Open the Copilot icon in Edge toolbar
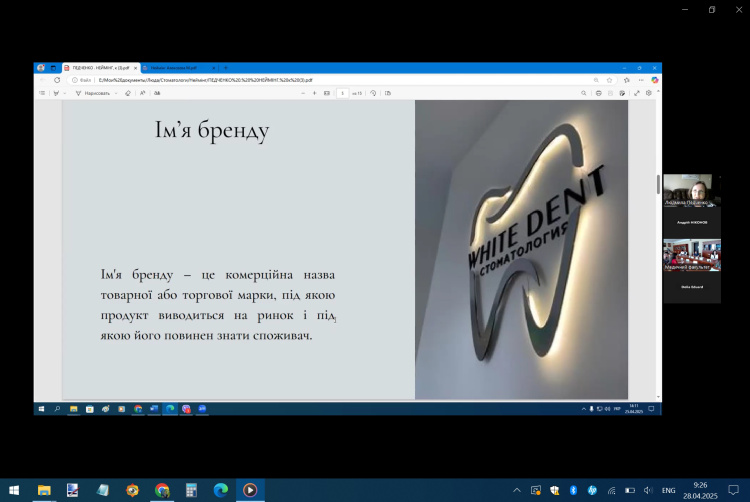750x502 pixels. 654,80
